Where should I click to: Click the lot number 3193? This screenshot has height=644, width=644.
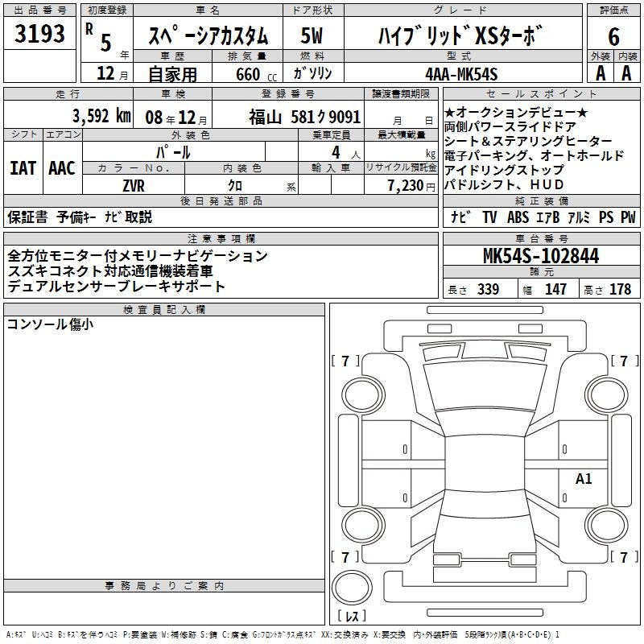(x=40, y=35)
